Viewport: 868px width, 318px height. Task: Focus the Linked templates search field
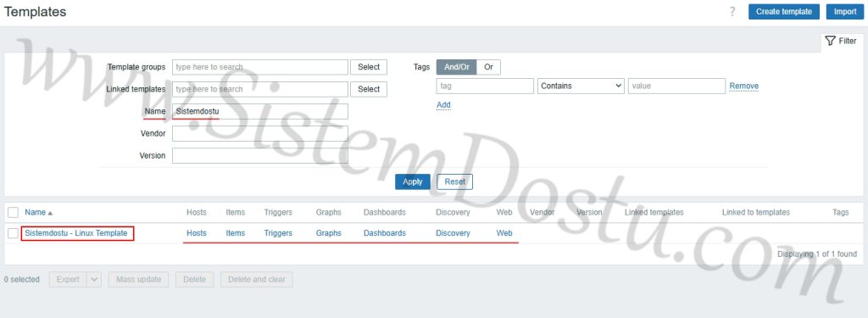(260, 89)
